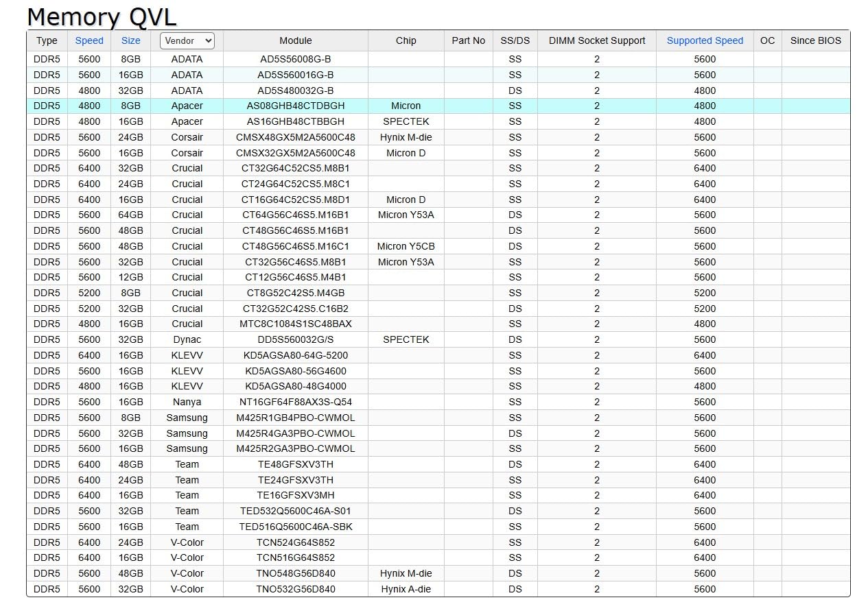Click the Type column header
Viewport: 868px width, 613px height.
(x=47, y=40)
